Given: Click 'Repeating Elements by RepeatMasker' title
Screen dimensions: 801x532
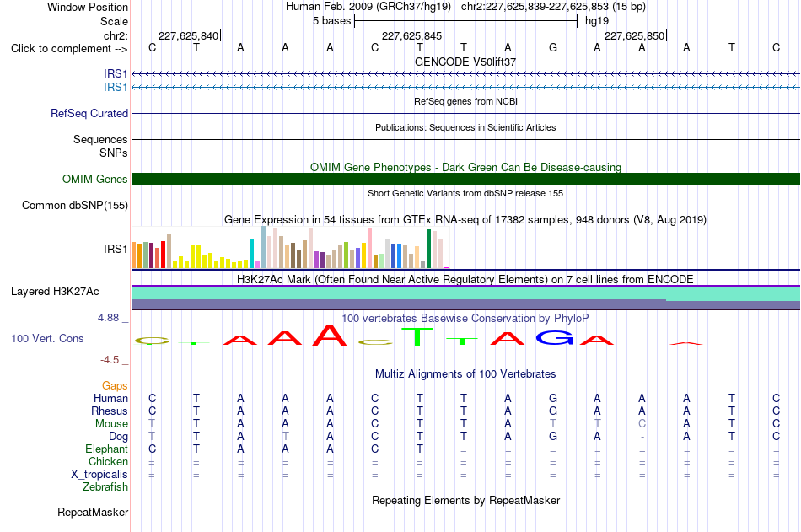Looking at the screenshot, I should [x=465, y=500].
